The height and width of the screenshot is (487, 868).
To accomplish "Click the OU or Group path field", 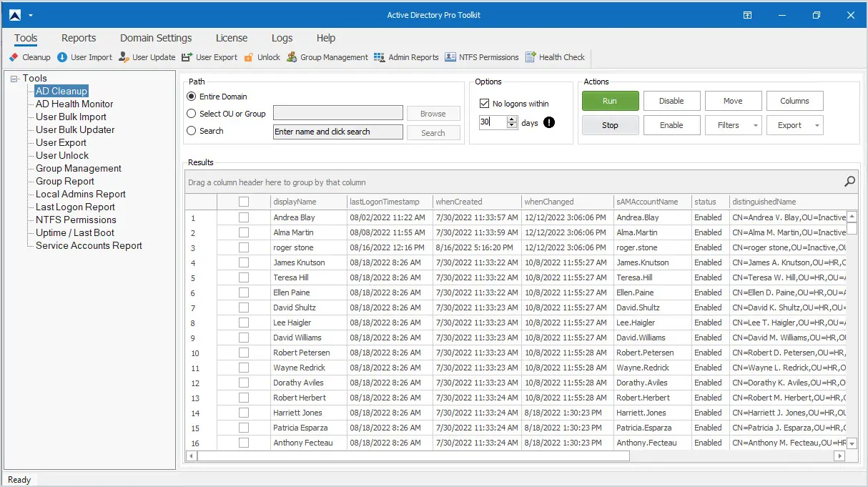I will point(338,113).
